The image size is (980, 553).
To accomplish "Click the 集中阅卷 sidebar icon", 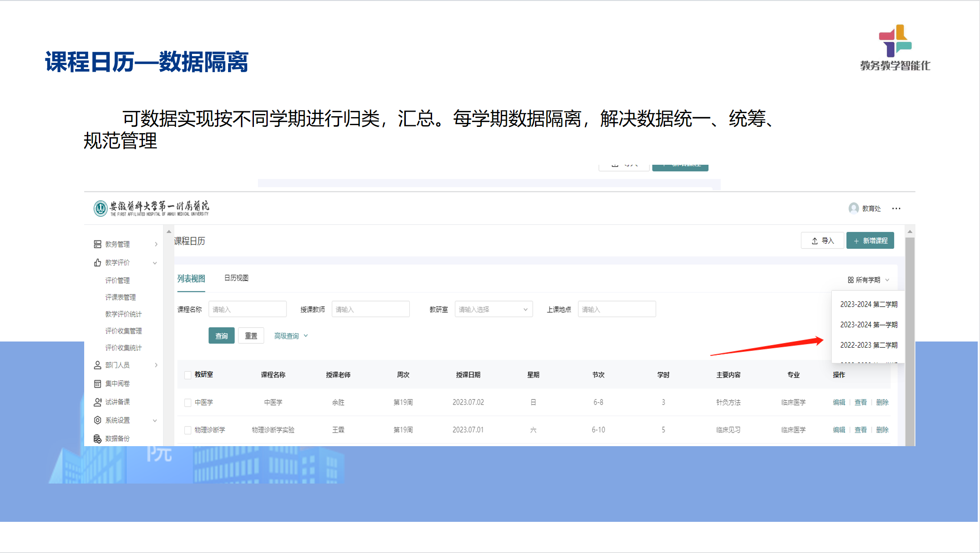I will 98,384.
